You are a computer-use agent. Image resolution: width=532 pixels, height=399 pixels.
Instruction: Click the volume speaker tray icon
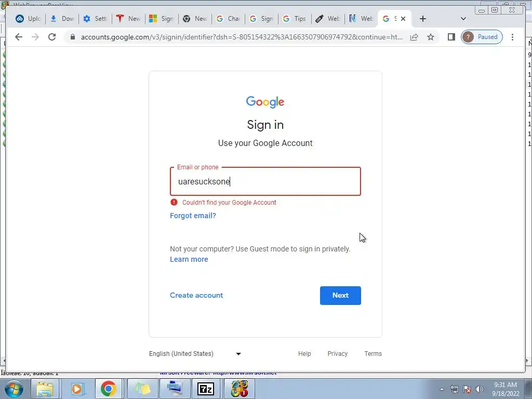pos(480,389)
